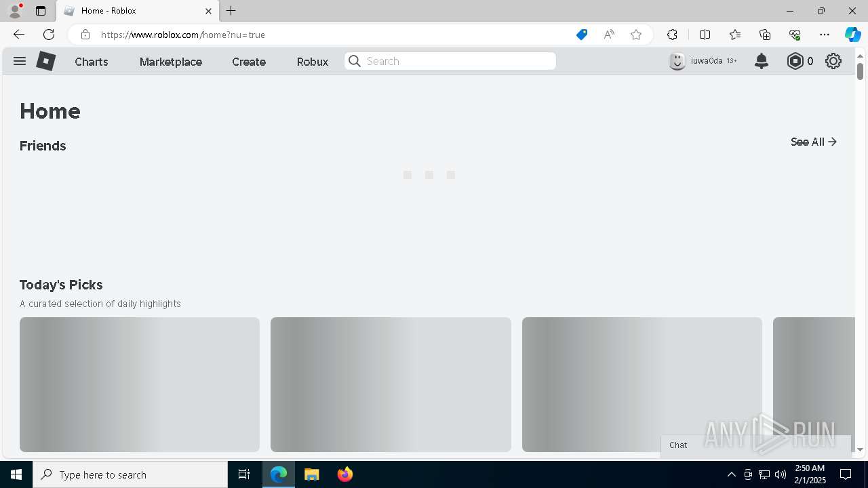The width and height of the screenshot is (868, 488).
Task: Open the notifications bell
Action: (762, 61)
